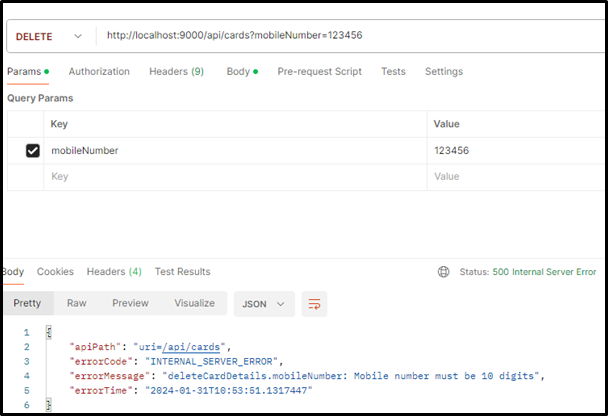Click the globe network icon beside Status
The width and height of the screenshot is (608, 416).
[x=444, y=272]
